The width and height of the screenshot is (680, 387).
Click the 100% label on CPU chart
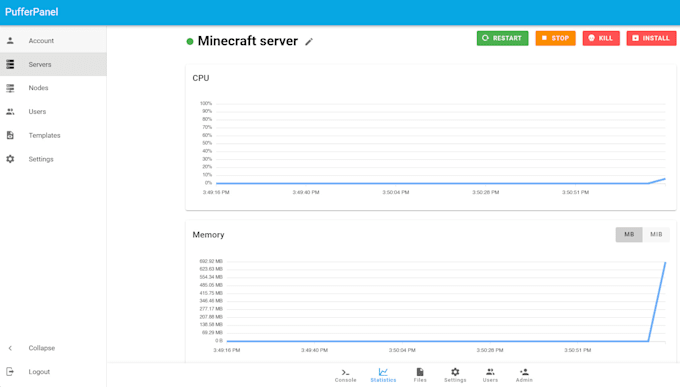(x=206, y=103)
